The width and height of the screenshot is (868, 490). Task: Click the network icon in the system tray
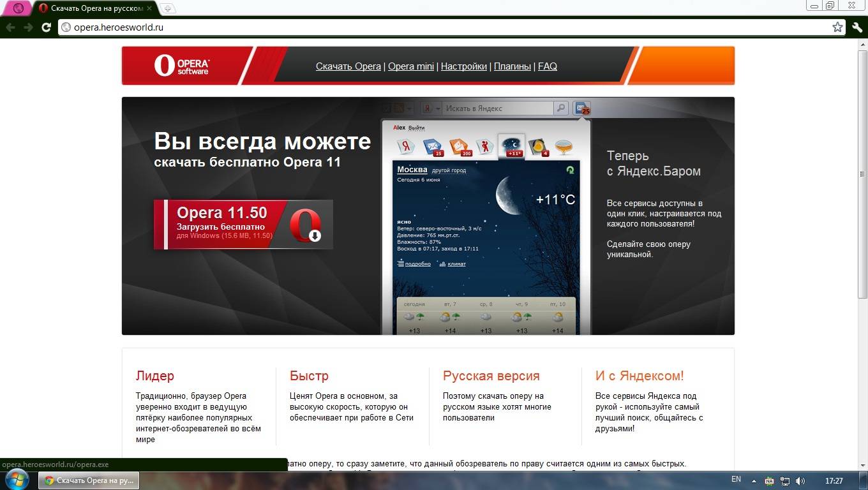point(785,481)
